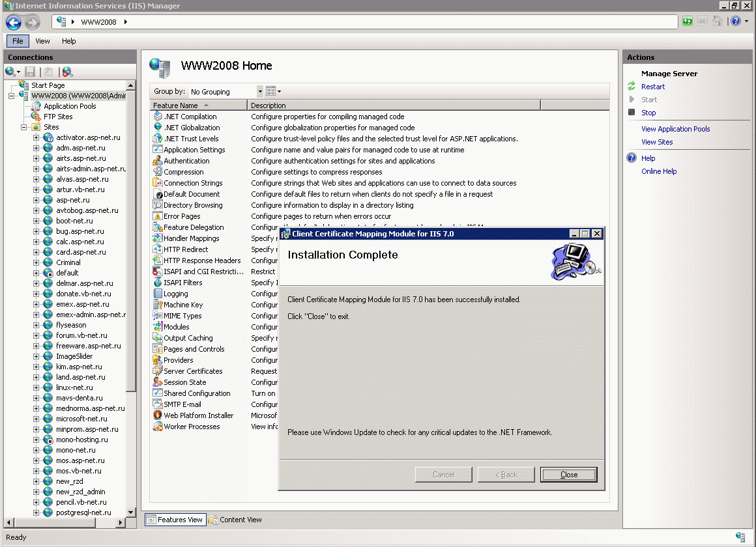Select the mono-hosting.ru site
Screen dimensions: 756x547
tap(81, 440)
